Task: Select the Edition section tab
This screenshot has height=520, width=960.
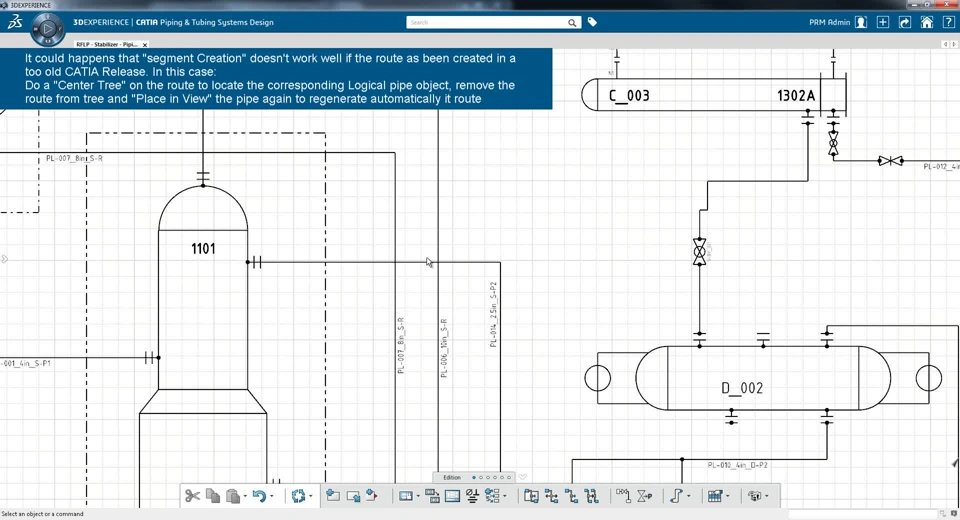Action: 452,477
